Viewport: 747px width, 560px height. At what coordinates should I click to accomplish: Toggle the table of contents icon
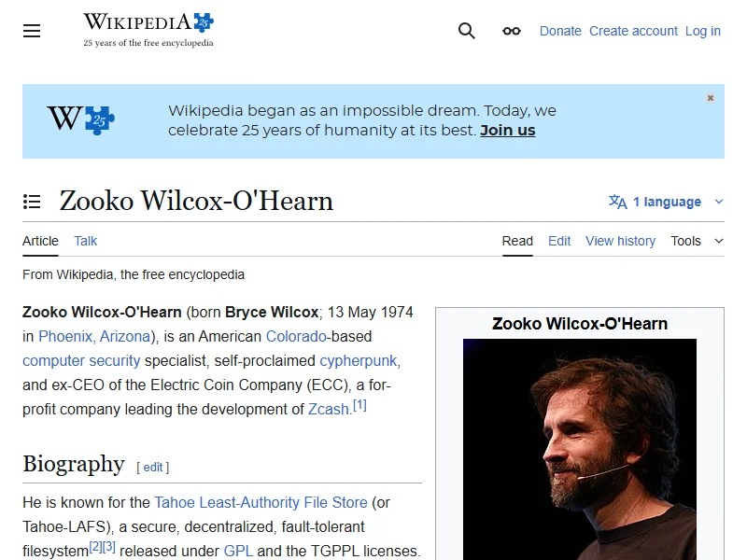pos(32,202)
